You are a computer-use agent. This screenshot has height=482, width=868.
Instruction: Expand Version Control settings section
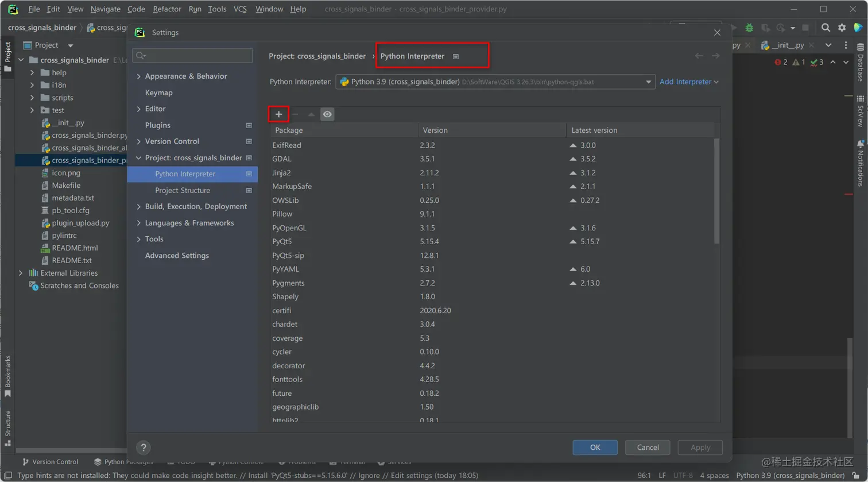pos(139,141)
